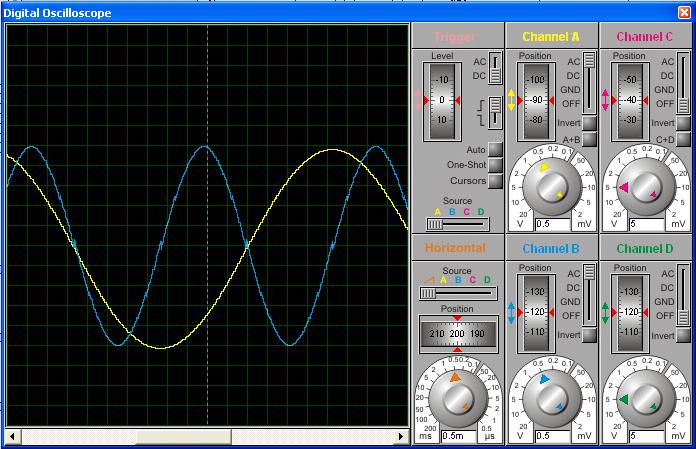The height and width of the screenshot is (449, 696).
Task: Click the Channel B volts/div knob
Action: [x=552, y=399]
